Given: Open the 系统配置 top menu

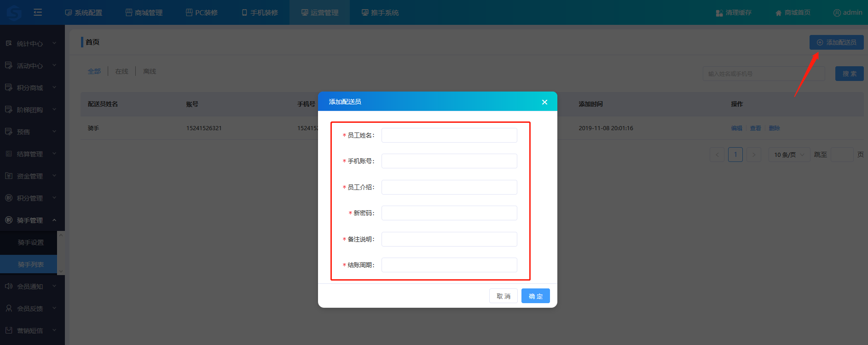Looking at the screenshot, I should click(x=84, y=12).
